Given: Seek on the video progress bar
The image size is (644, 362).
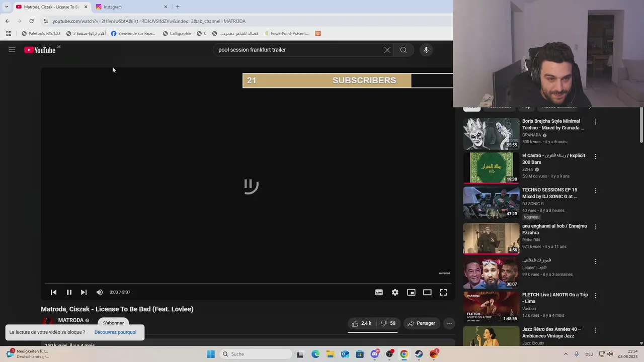Looking at the screenshot, I should tap(248, 284).
